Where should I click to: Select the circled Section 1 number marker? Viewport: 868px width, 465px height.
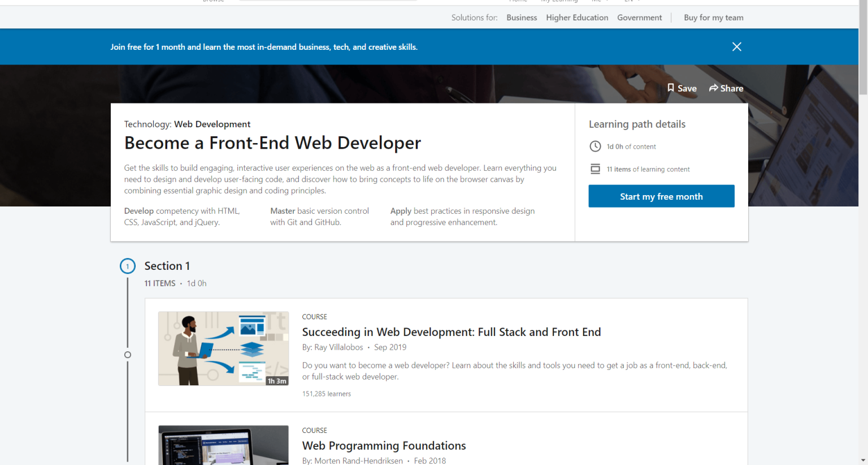[128, 266]
